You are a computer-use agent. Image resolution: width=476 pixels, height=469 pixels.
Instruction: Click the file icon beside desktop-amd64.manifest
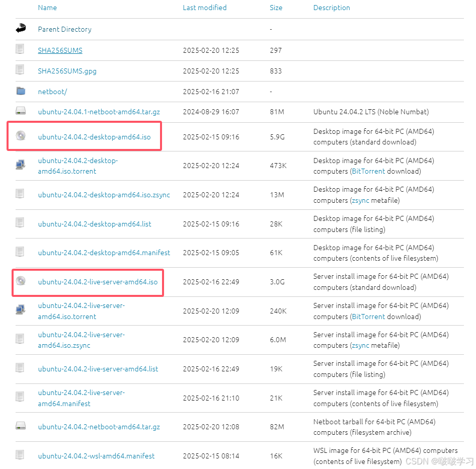(20, 252)
